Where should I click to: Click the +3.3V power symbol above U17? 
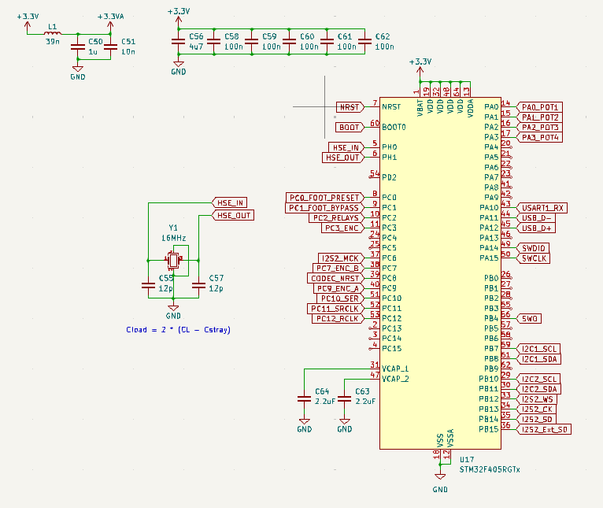pos(420,71)
